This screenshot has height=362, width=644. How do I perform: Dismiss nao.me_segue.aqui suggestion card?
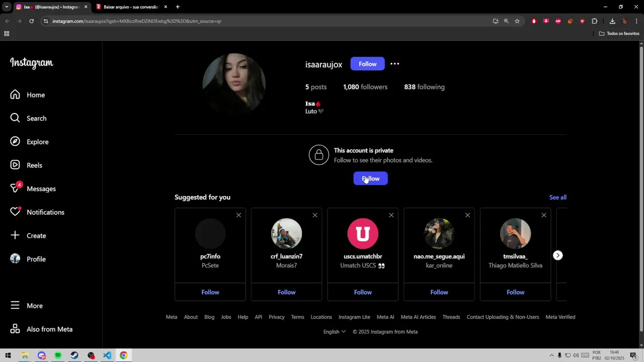point(467,215)
